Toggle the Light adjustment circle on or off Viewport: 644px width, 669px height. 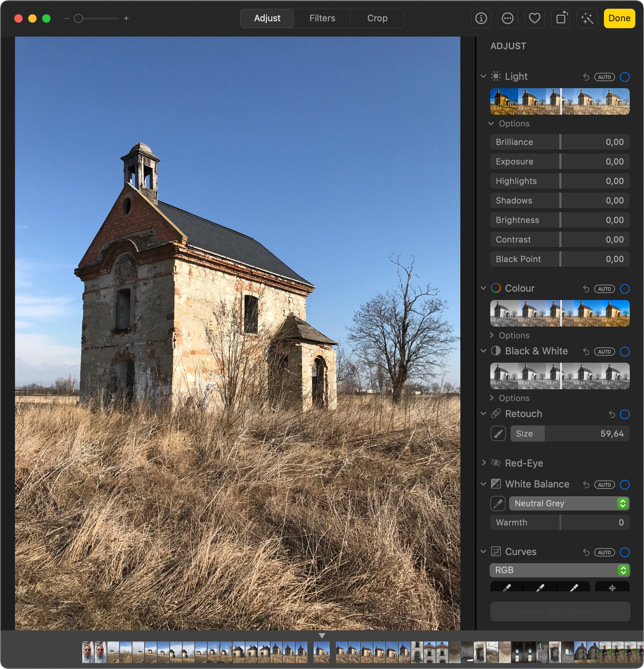[625, 77]
